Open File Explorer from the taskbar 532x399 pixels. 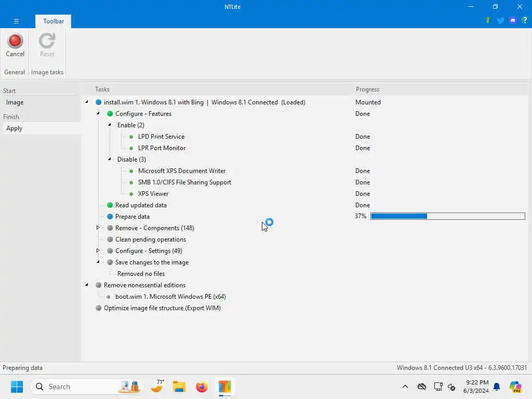click(x=179, y=387)
